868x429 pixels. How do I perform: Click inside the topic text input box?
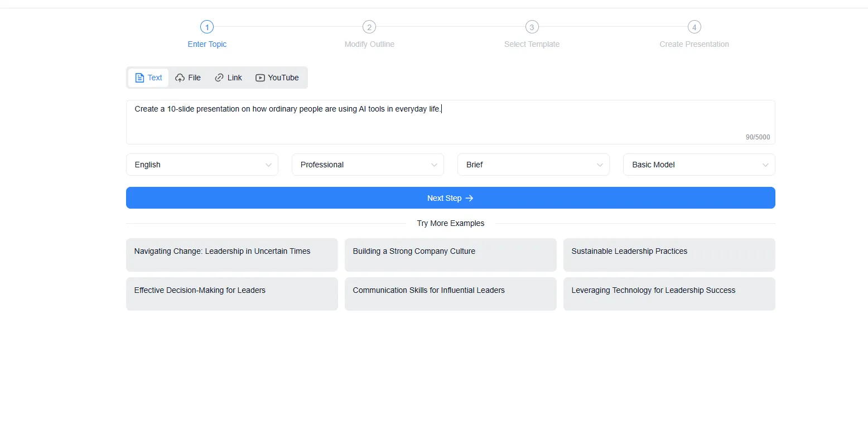450,122
